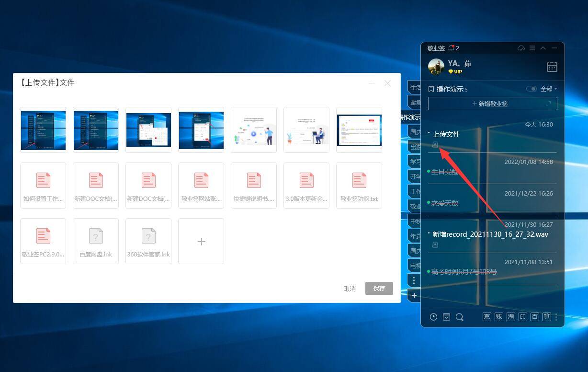Open the 快捷键说明书... file tile
This screenshot has width=588, height=372.
pos(254,186)
